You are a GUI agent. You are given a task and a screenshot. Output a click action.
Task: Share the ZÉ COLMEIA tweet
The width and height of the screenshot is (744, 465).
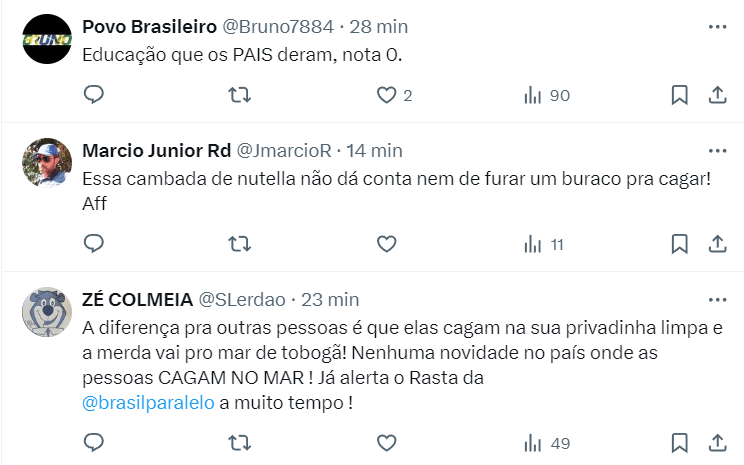pyautogui.click(x=716, y=441)
